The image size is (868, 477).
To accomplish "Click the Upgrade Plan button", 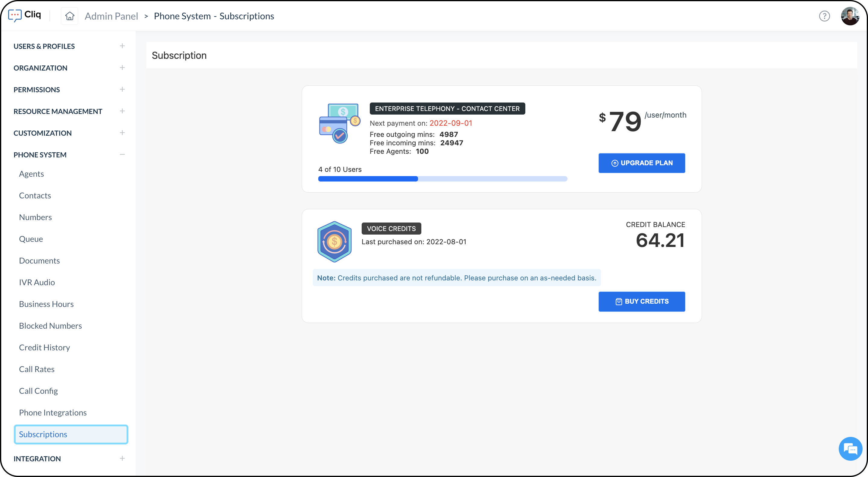I will coord(641,163).
